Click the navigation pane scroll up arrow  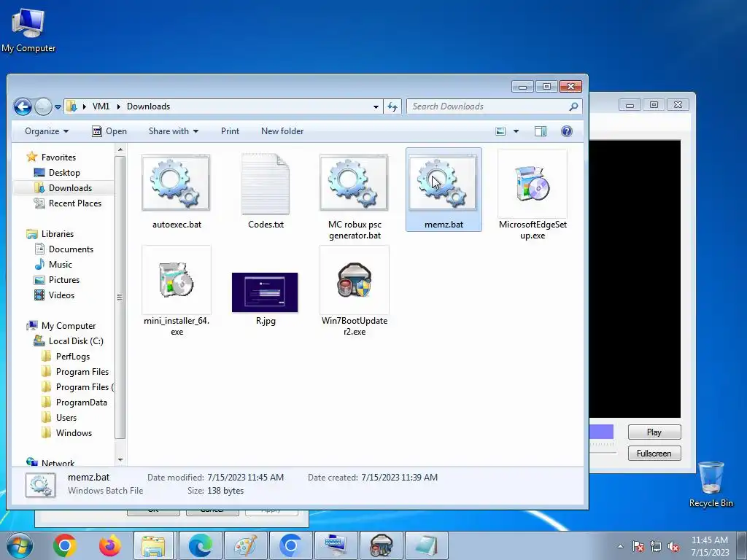120,149
